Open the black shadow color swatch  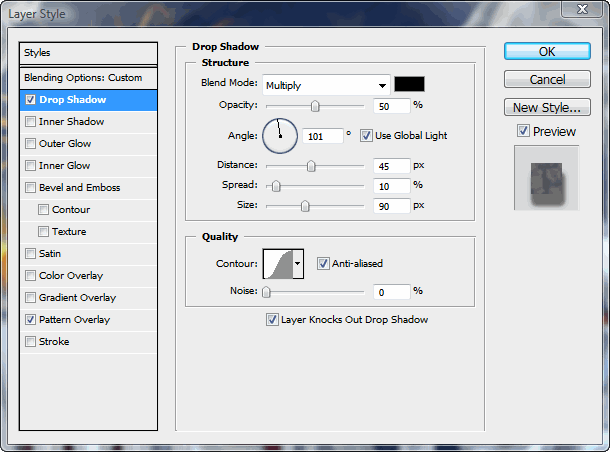409,84
